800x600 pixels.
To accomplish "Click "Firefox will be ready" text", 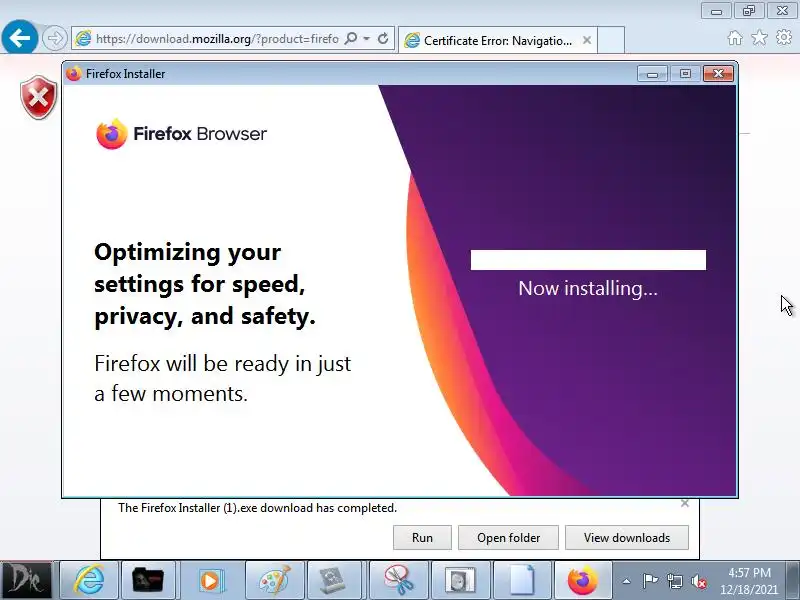I will tap(222, 379).
